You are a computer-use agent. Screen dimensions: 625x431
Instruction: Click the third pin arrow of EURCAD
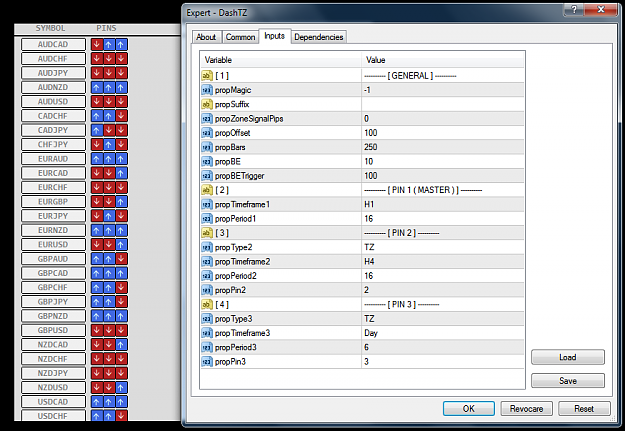click(122, 173)
